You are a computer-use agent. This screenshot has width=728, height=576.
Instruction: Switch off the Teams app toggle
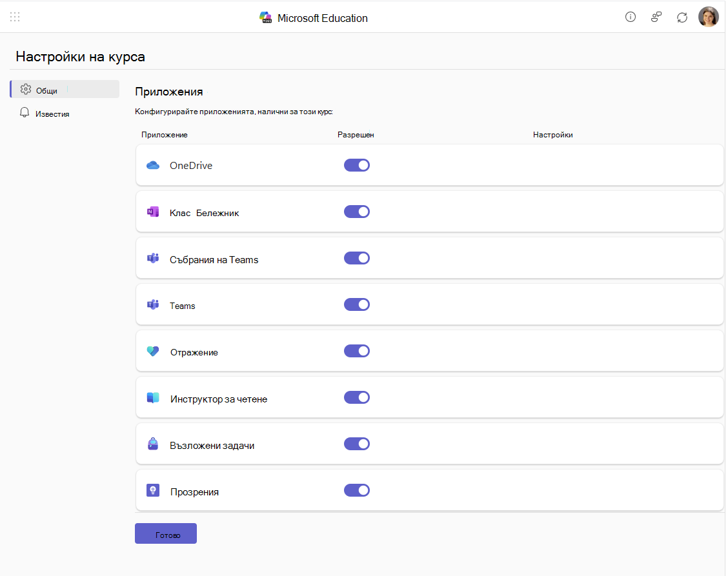point(356,304)
